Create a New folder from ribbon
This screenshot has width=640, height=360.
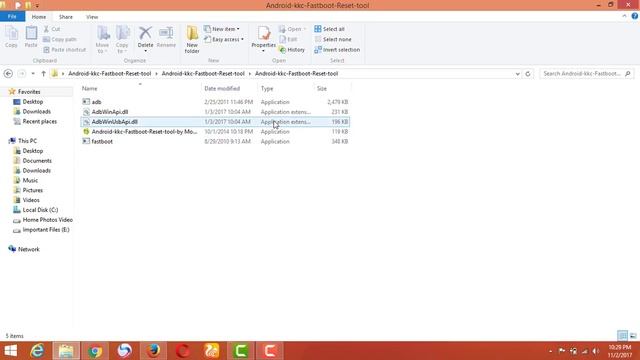pyautogui.click(x=192, y=39)
